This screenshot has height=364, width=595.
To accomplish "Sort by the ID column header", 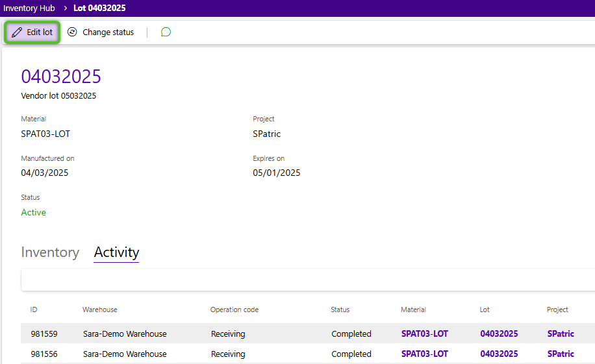I will click(34, 309).
